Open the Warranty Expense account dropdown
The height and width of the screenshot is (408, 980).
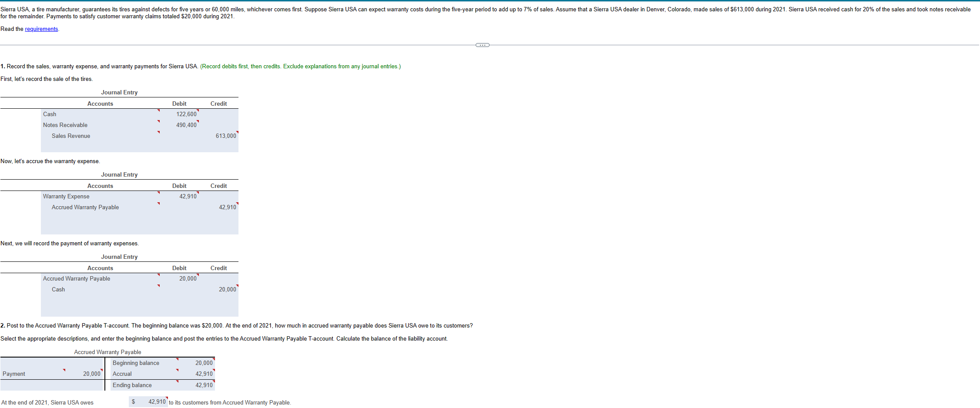[101, 196]
